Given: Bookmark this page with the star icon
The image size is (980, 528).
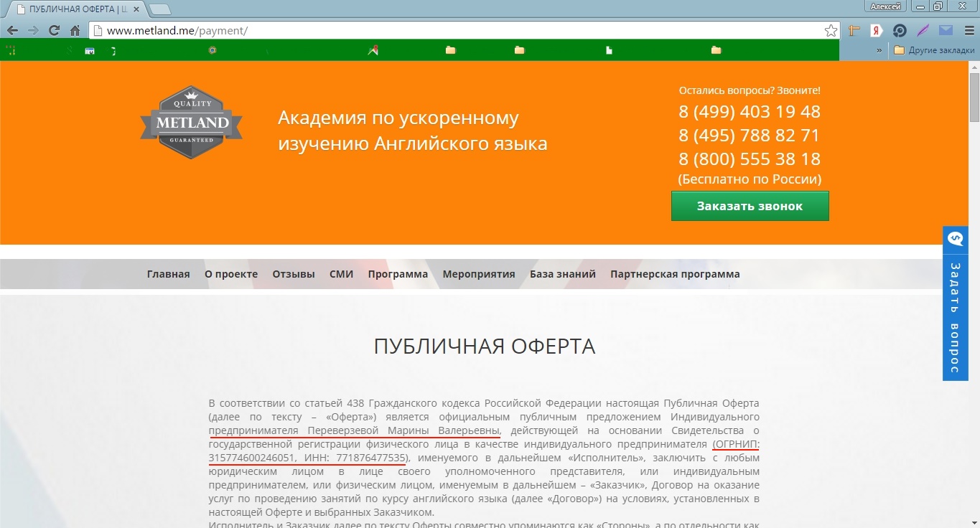Looking at the screenshot, I should pos(831,31).
